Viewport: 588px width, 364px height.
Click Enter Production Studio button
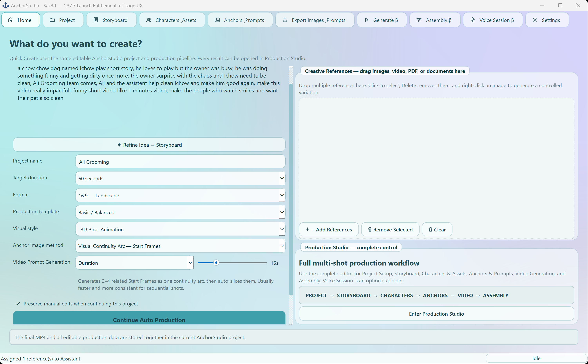[x=436, y=314]
